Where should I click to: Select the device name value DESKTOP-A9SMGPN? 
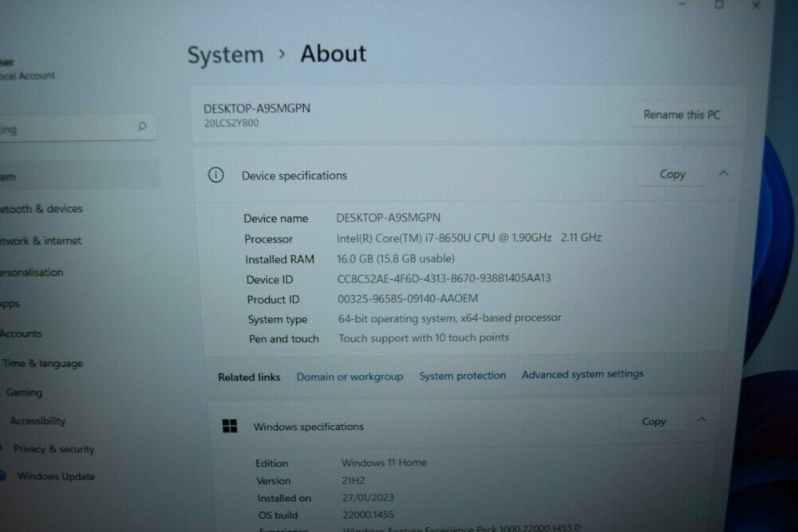[389, 218]
